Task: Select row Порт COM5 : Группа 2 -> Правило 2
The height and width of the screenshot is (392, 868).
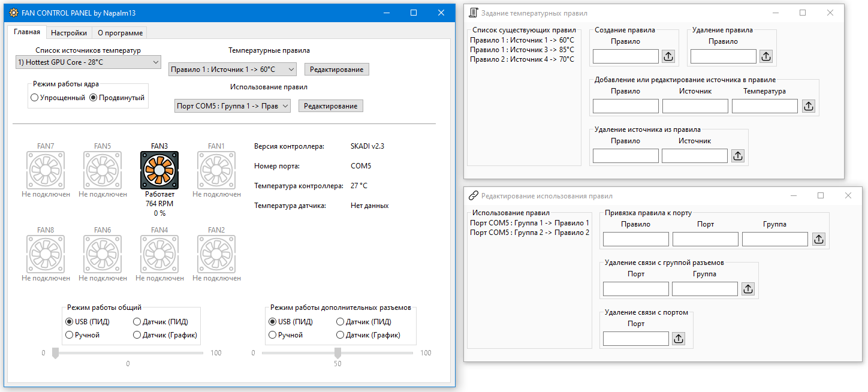Action: [x=530, y=233]
